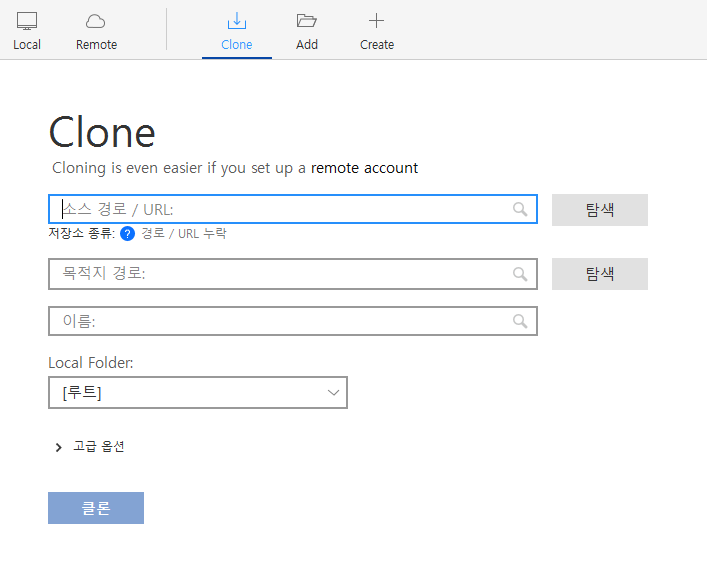The width and height of the screenshot is (707, 574).
Task: Click the Create plus icon
Action: tap(376, 21)
